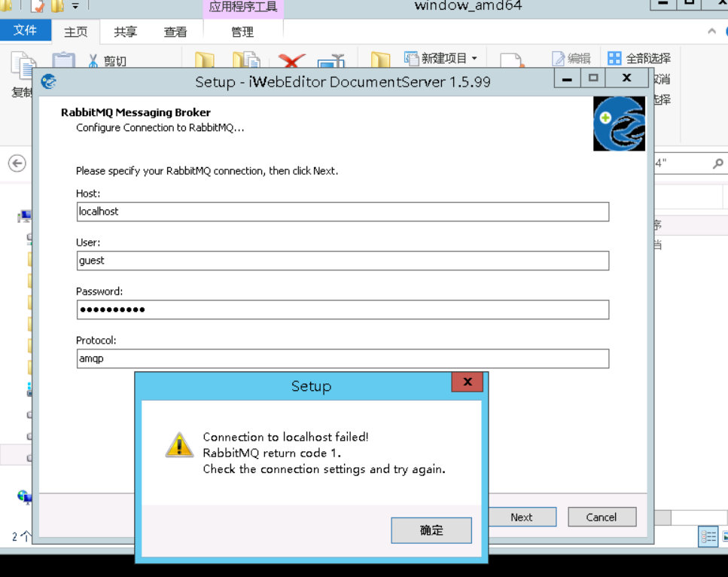728x577 pixels.
Task: Click the User input field
Action: [x=343, y=261]
